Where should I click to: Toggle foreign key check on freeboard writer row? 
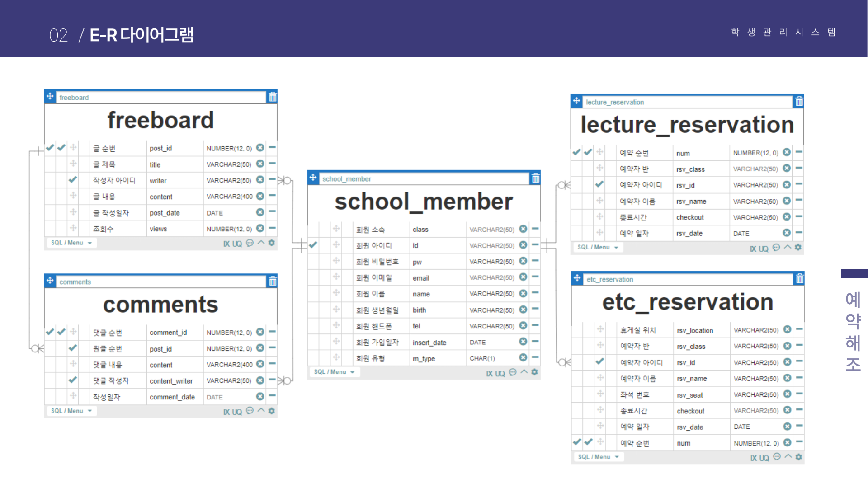pos(73,180)
